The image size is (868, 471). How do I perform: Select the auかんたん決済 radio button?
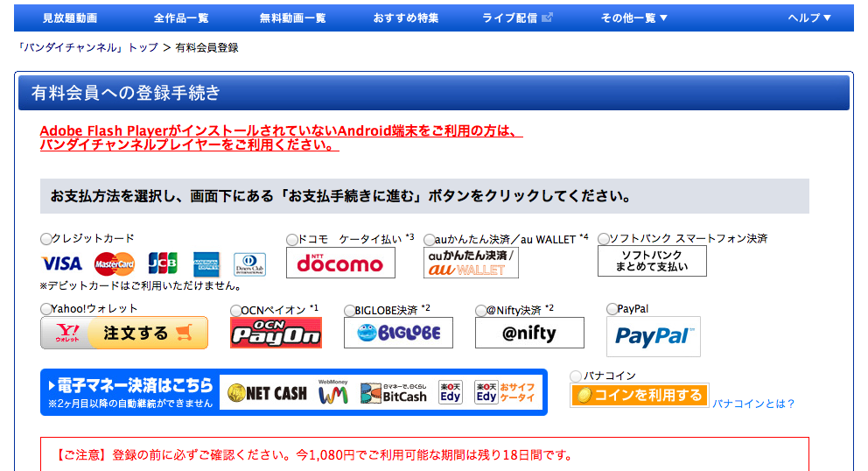click(429, 240)
